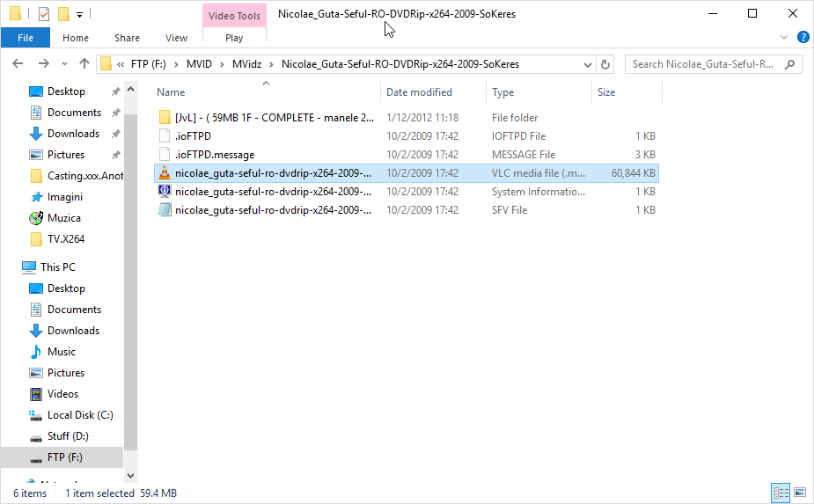
Task: Click the File Explorer folder icon in title bar
Action: coord(16,13)
